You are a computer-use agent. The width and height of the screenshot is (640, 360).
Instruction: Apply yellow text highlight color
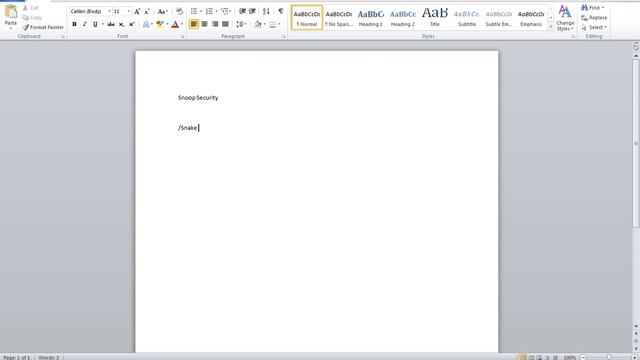pyautogui.click(x=160, y=24)
